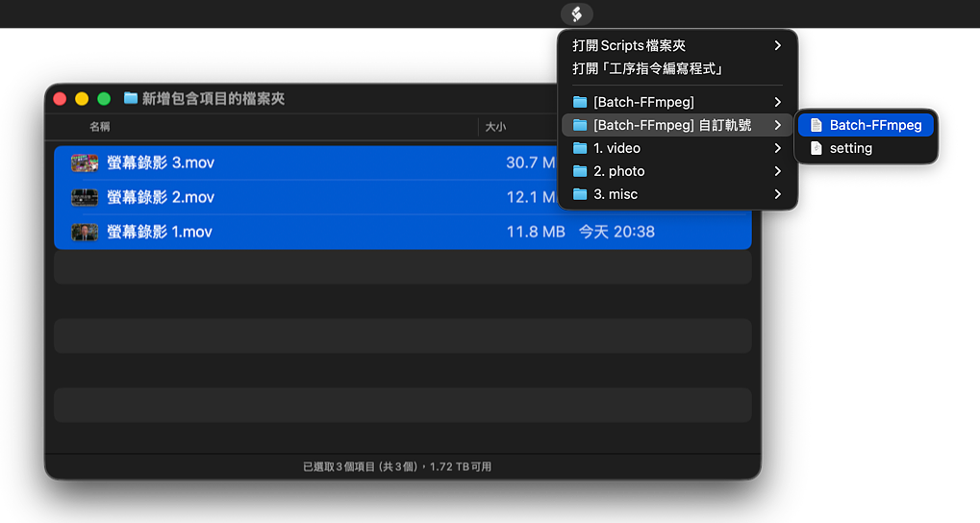
Task: Click the 1. video folder icon
Action: pyautogui.click(x=579, y=148)
